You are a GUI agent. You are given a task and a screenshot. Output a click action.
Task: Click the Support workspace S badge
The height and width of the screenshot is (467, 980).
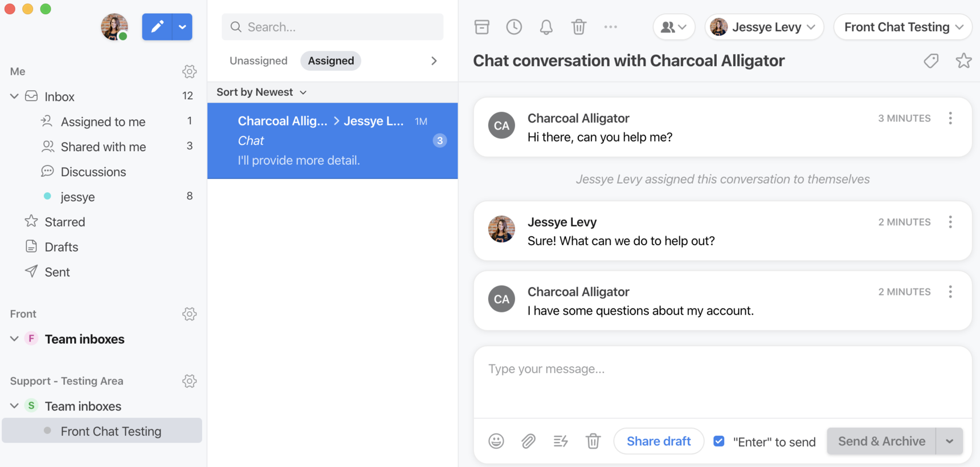pyautogui.click(x=31, y=406)
